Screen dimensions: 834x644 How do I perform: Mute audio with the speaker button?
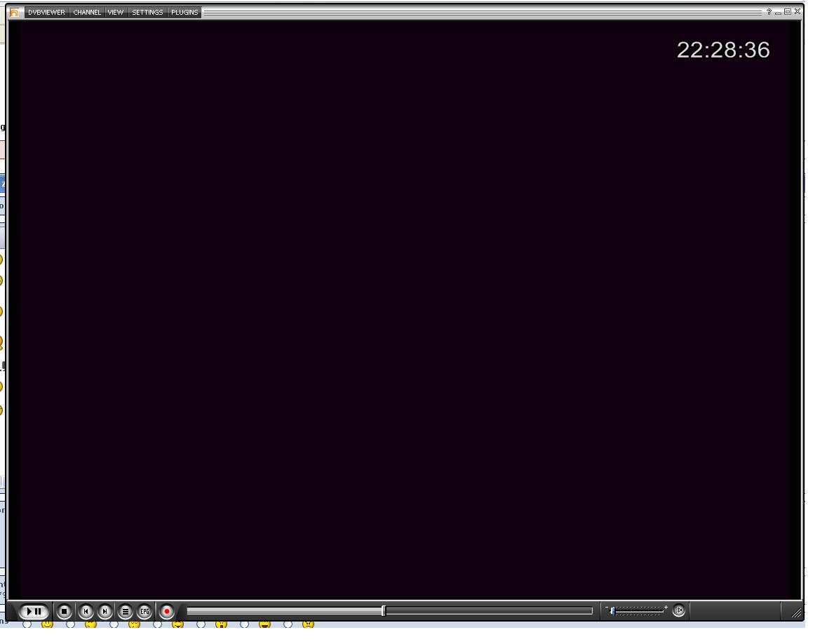pyautogui.click(x=679, y=610)
